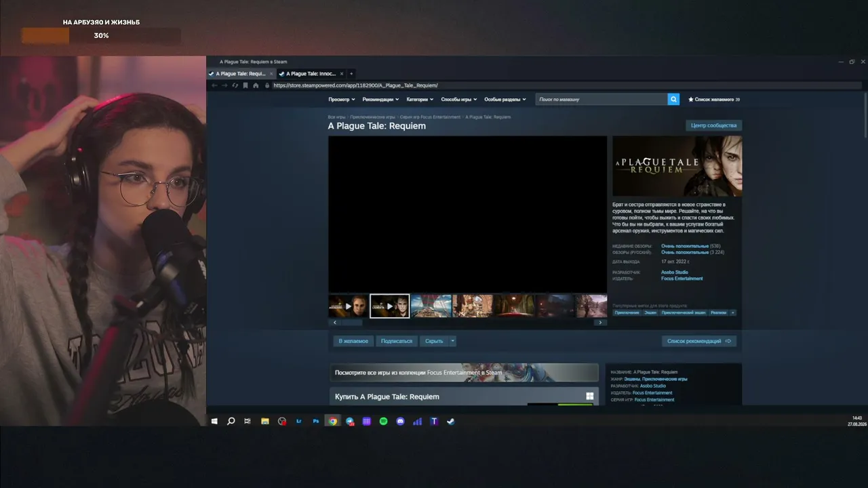Expand more tags with the plus button
868x488 pixels.
(733, 312)
